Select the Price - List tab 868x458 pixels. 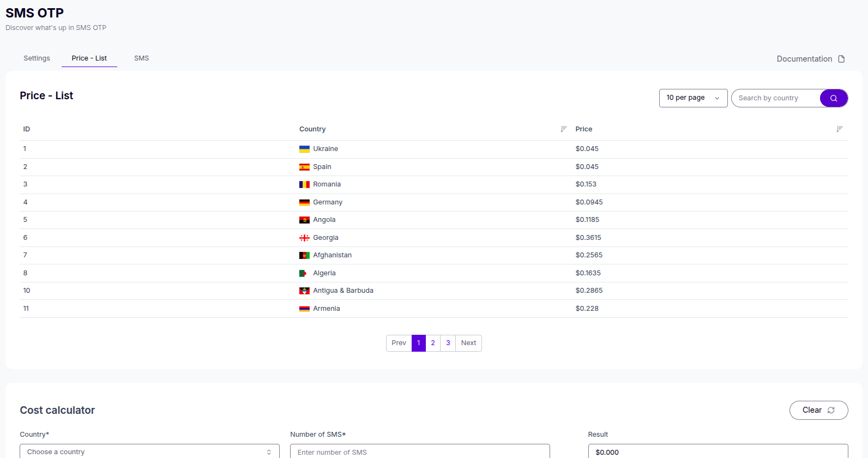[89, 58]
